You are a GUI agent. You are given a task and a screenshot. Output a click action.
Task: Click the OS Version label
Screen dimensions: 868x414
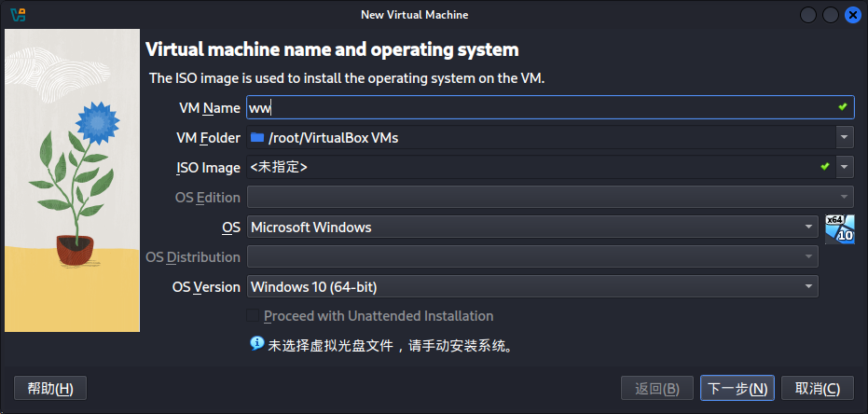[206, 287]
